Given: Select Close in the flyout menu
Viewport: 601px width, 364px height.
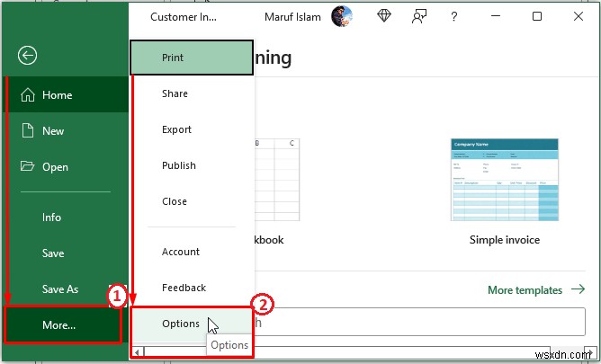Looking at the screenshot, I should [x=192, y=201].
